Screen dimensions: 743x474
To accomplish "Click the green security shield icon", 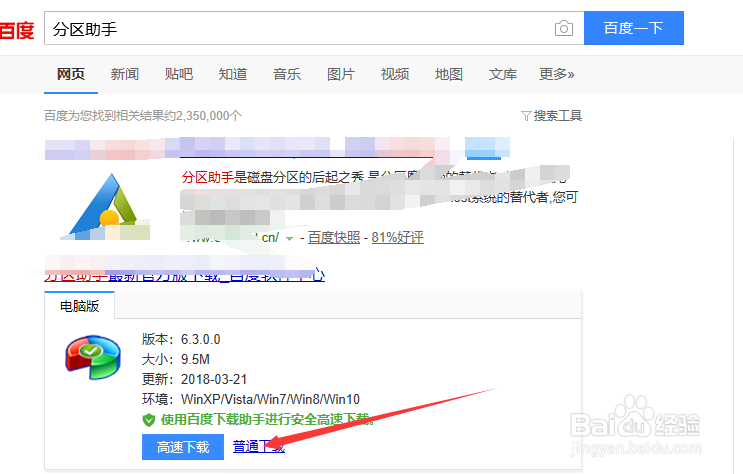I will (149, 419).
